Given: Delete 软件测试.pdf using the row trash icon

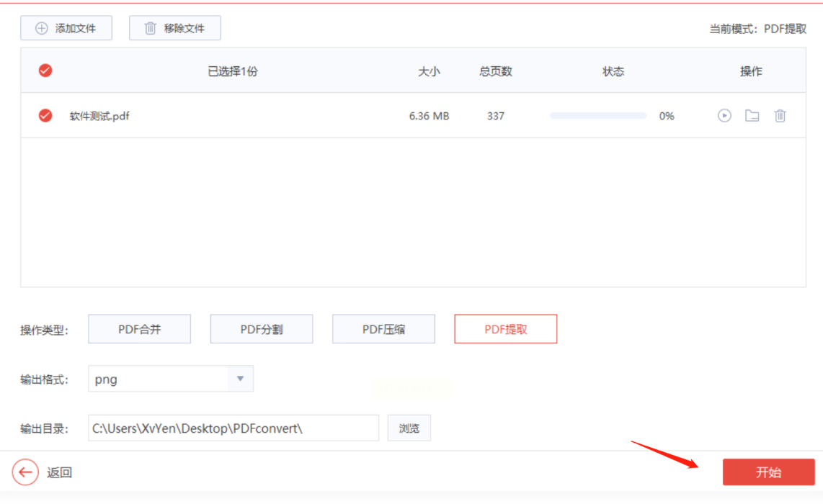Looking at the screenshot, I should point(780,115).
